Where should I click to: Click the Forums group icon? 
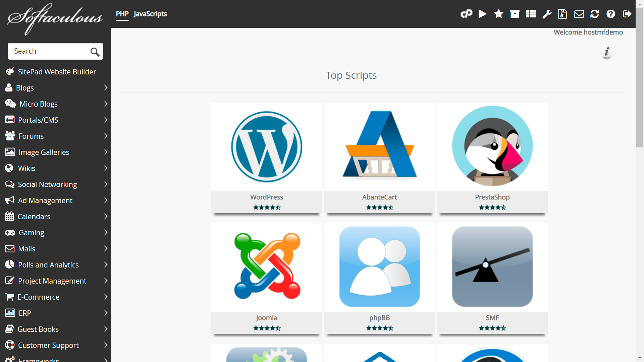pos(10,136)
